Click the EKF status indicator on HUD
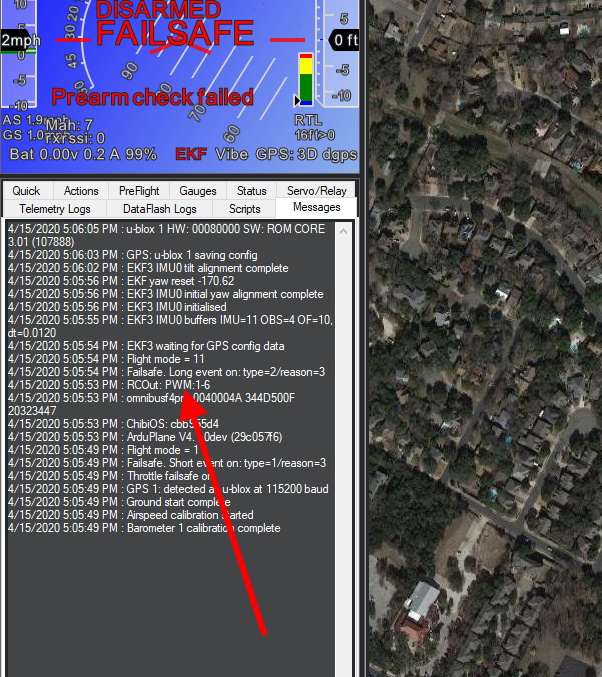 pyautogui.click(x=191, y=154)
